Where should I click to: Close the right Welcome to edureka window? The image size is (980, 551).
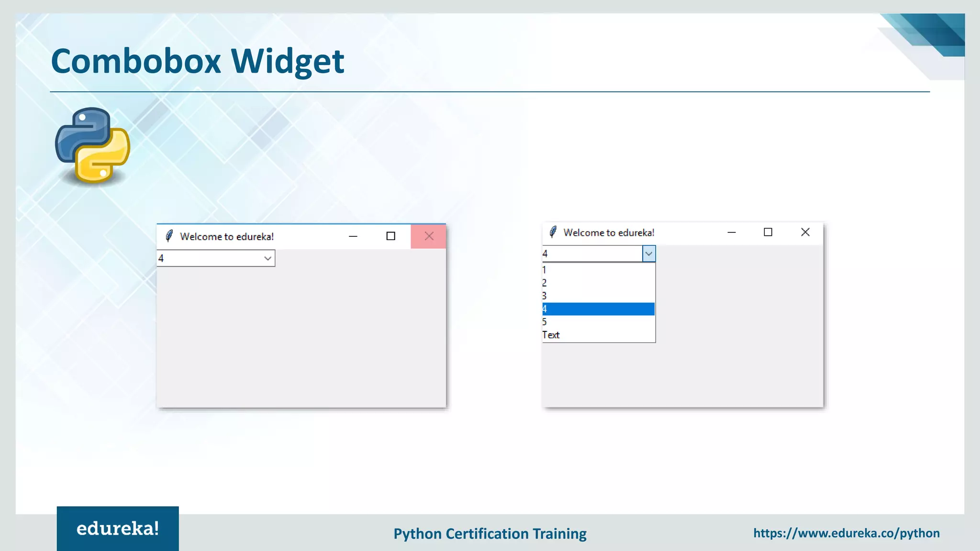click(805, 232)
